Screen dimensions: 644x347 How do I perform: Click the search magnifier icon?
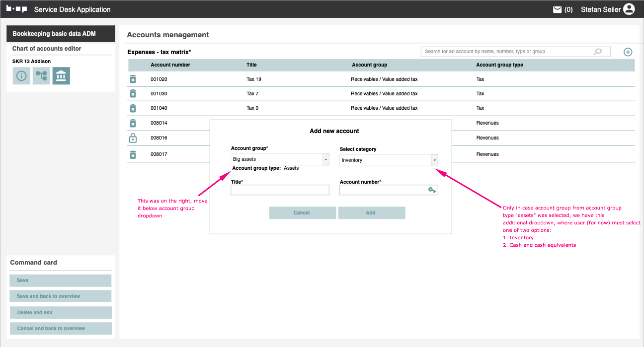pos(598,52)
